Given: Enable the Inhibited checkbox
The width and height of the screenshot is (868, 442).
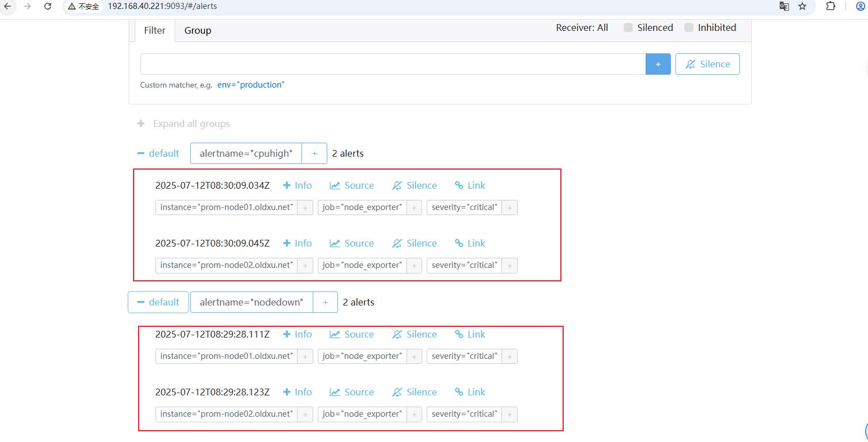Looking at the screenshot, I should (x=689, y=28).
